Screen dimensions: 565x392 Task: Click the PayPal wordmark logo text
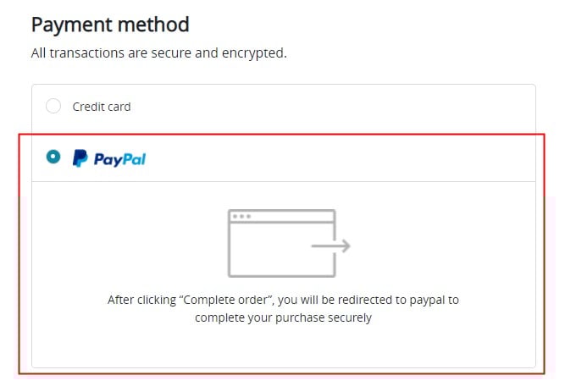tap(119, 158)
